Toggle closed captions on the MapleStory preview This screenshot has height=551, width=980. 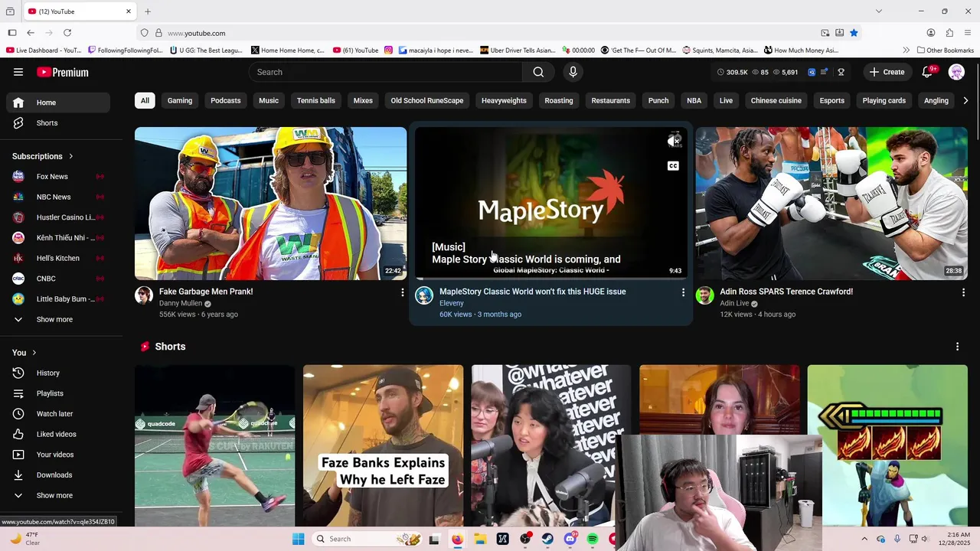pos(673,166)
